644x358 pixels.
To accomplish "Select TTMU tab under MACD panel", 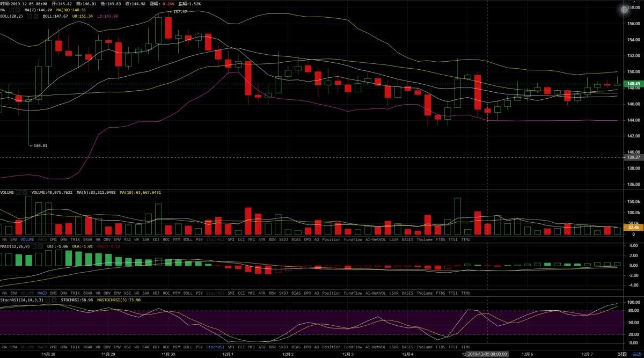I will click(465, 293).
